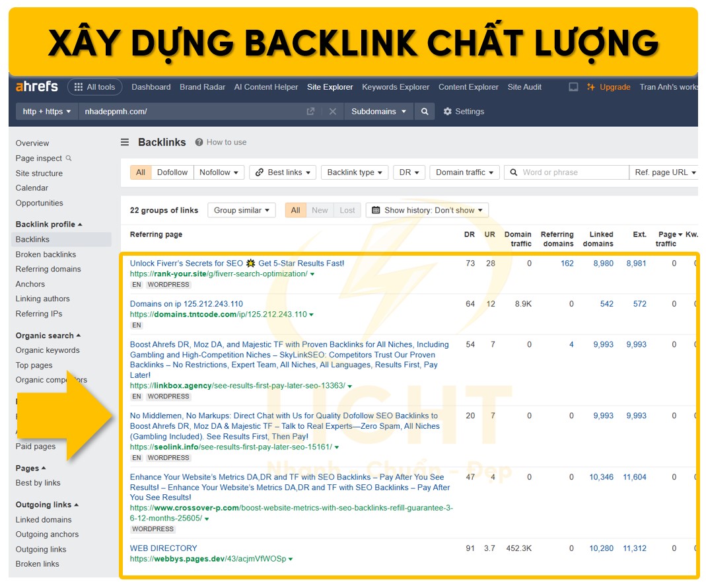Click the search magnifier button

coord(425,111)
